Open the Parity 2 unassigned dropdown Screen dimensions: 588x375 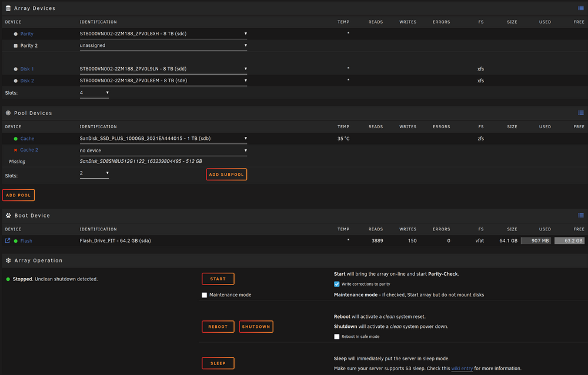click(163, 46)
